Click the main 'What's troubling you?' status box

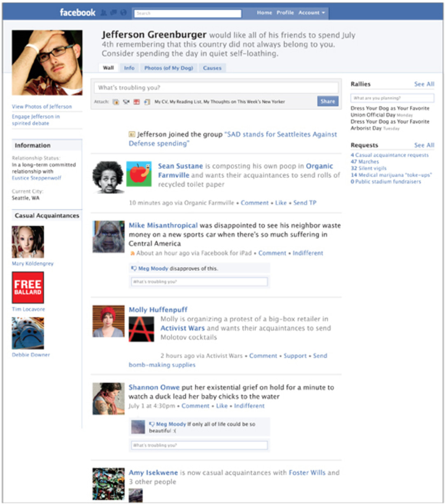tap(216, 88)
